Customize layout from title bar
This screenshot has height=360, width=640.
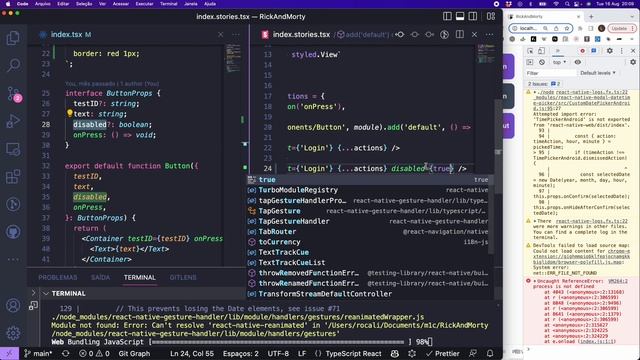click(x=491, y=16)
